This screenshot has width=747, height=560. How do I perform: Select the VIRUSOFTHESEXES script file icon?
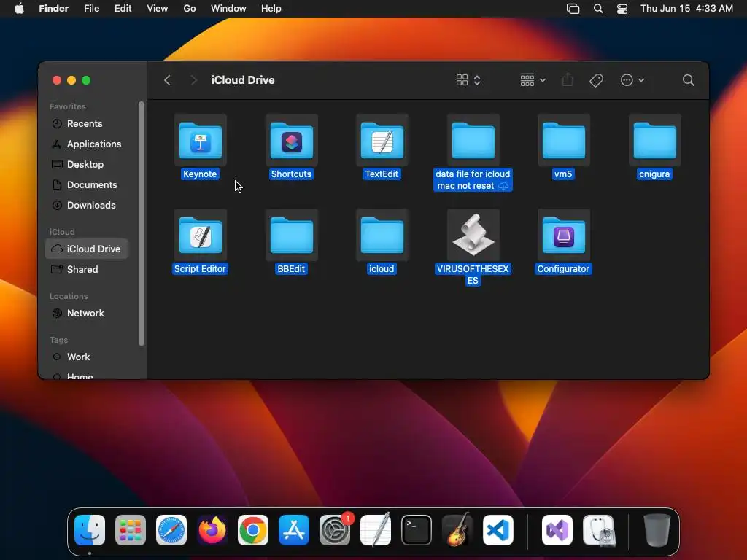click(473, 235)
